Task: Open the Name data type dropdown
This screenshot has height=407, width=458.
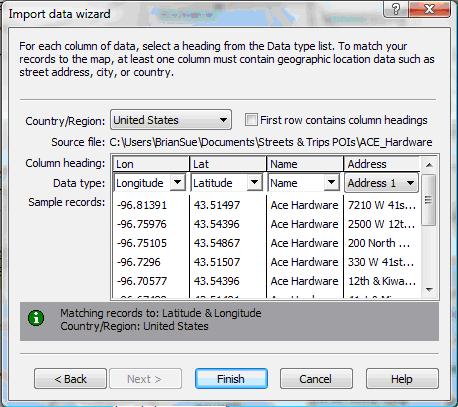Action: click(331, 183)
